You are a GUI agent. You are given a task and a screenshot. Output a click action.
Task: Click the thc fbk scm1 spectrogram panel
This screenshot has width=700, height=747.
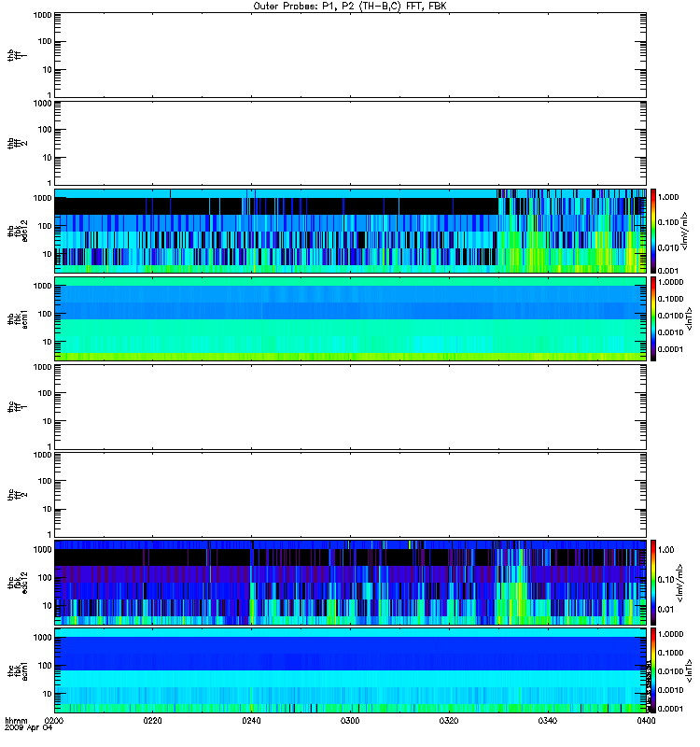pos(350,670)
